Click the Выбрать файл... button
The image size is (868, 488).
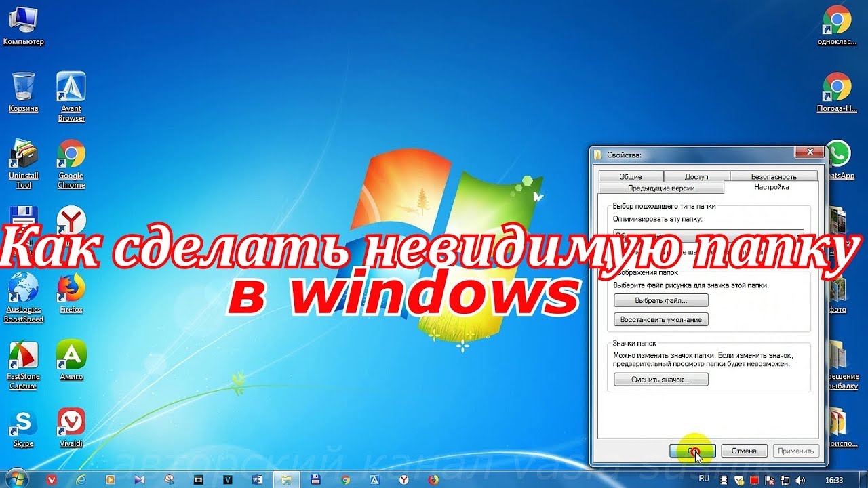coord(661,300)
